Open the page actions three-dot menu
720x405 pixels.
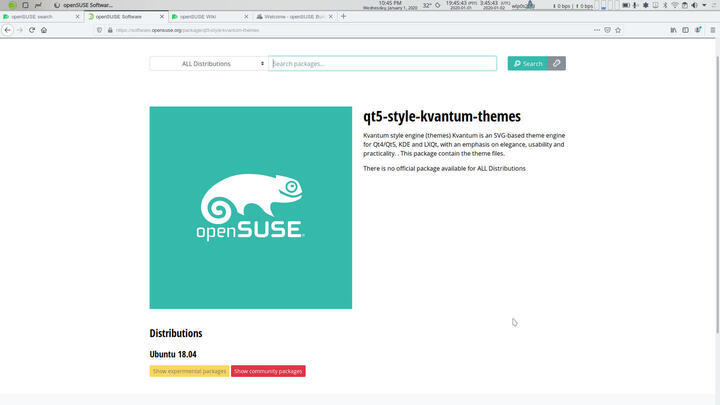click(596, 30)
